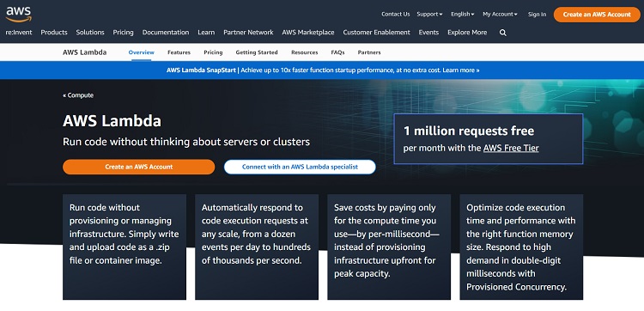Expand the Support dropdown
The height and width of the screenshot is (311, 644).
429,14
